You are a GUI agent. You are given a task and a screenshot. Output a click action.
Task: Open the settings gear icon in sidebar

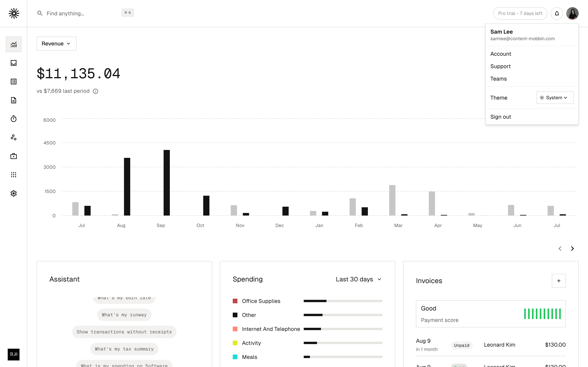click(x=14, y=193)
